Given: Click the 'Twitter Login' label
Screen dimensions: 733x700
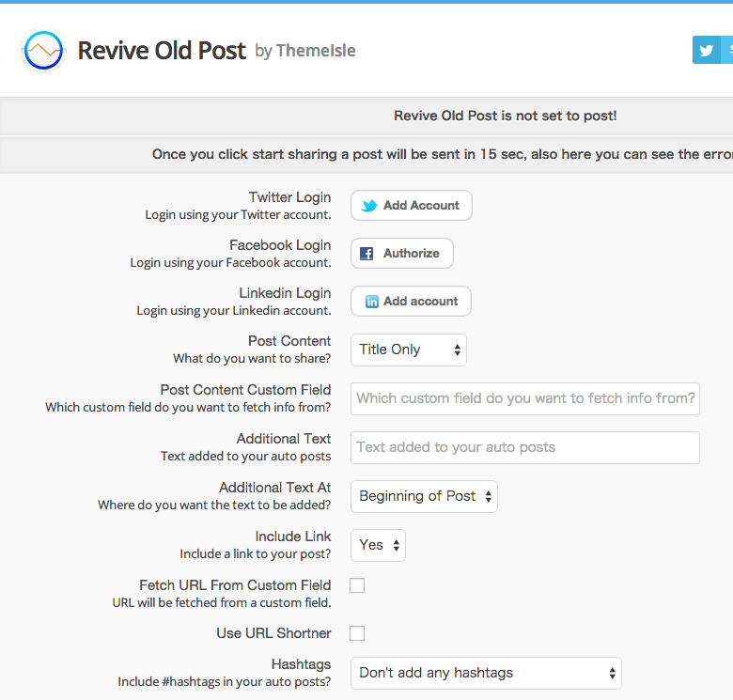Looking at the screenshot, I should [289, 197].
